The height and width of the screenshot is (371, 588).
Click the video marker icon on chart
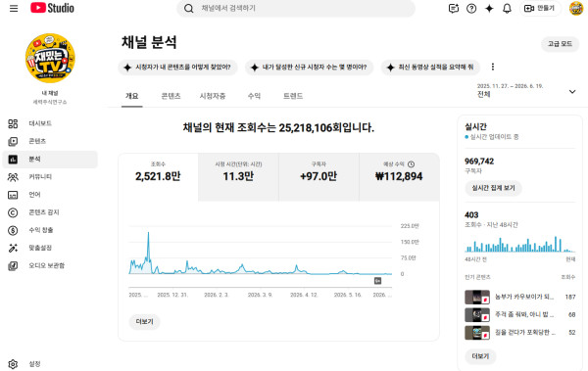(377, 281)
